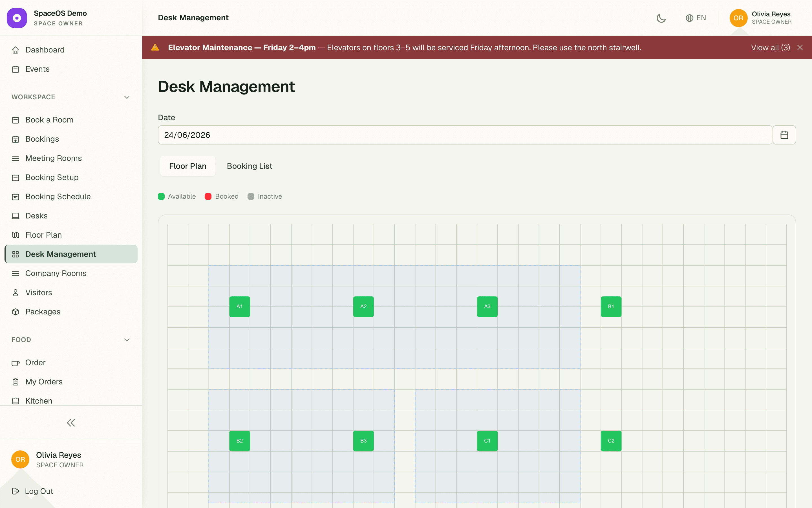The image size is (812, 508).
Task: Open Events calendar icon in sidebar
Action: 16,69
